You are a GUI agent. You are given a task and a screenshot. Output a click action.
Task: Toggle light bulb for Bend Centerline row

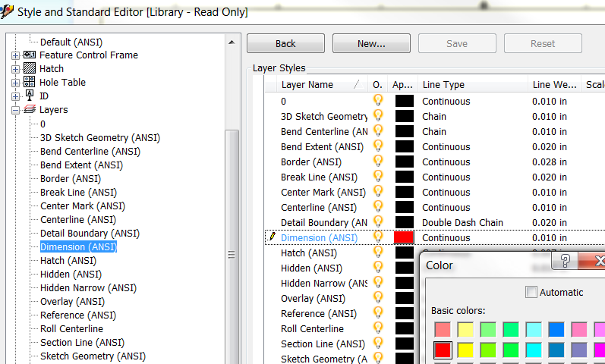378,130
